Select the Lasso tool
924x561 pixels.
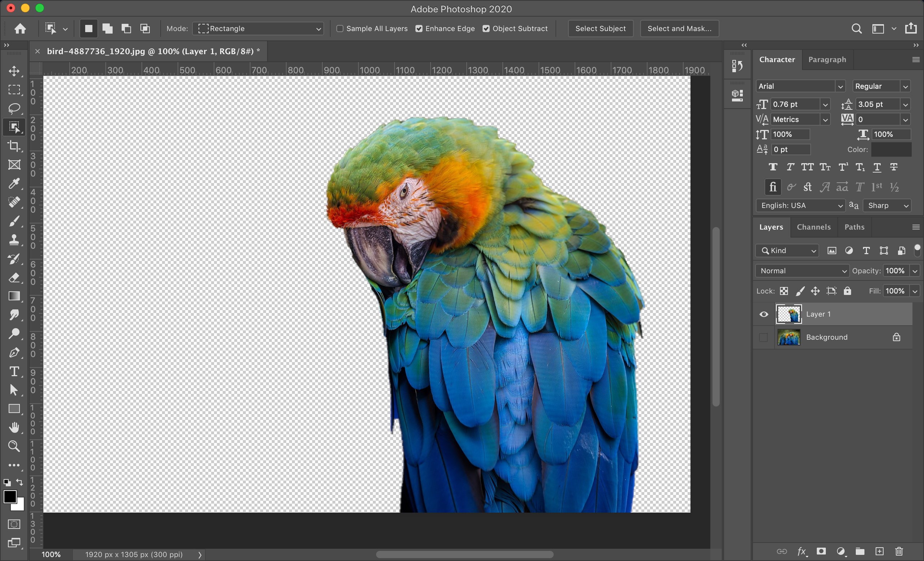14,108
